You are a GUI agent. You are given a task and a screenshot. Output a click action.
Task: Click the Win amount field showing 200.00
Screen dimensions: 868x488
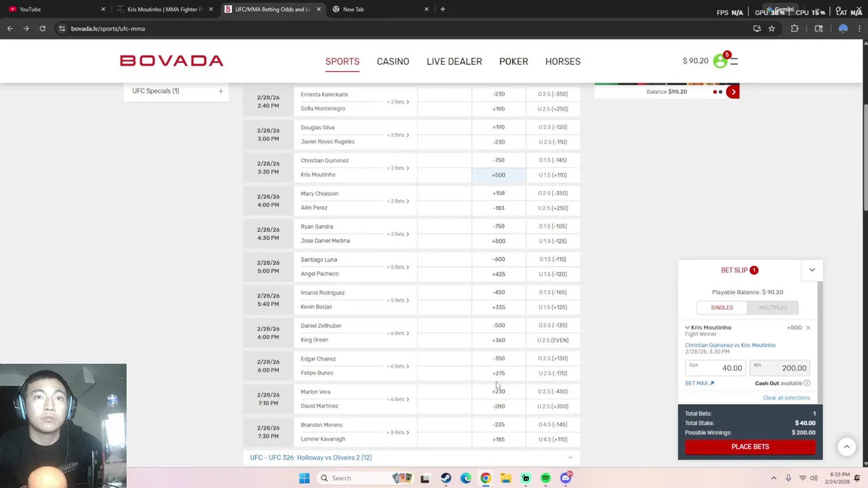[780, 368]
